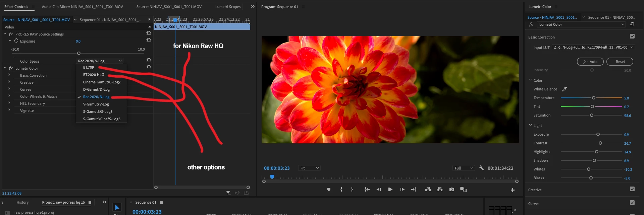
Task: Go to Out point in Program monitor
Action: point(414,190)
